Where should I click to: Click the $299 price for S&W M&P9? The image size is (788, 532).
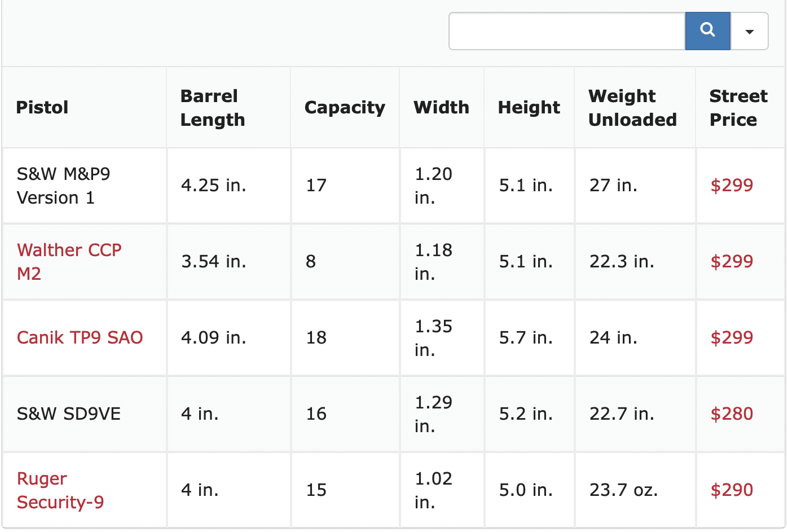(x=731, y=185)
